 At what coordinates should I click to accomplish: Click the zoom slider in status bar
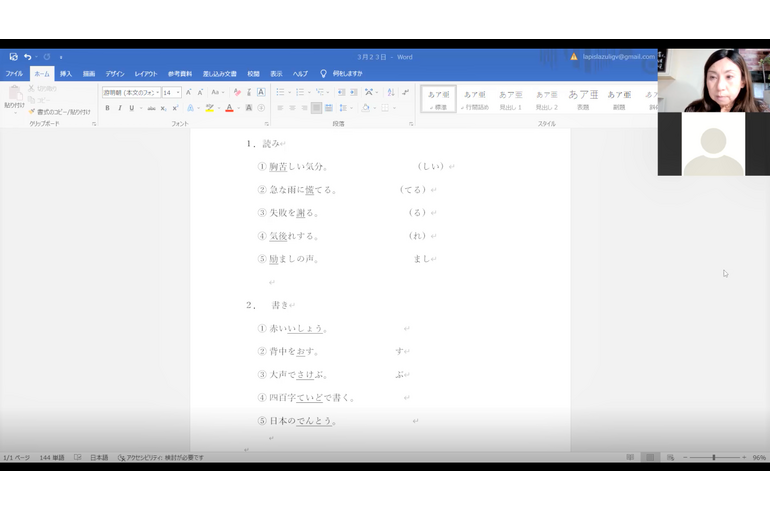[x=713, y=457]
